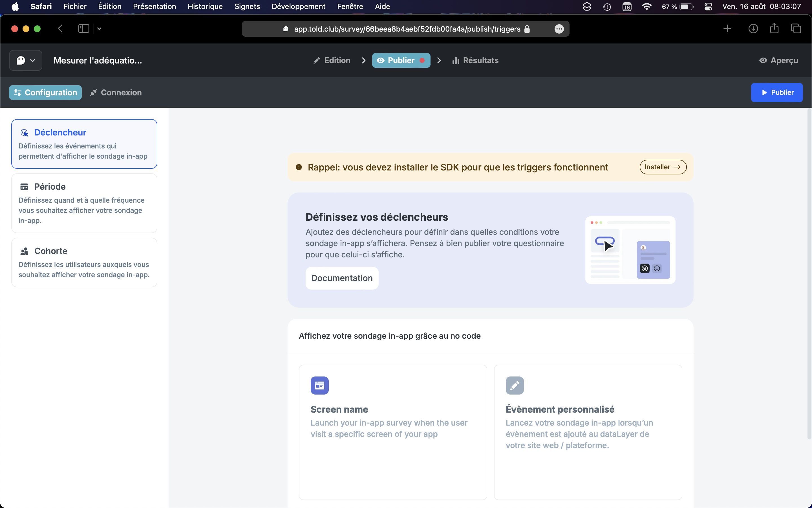The width and height of the screenshot is (812, 508).
Task: Click the triggers illustration thumbnail
Action: (630, 250)
